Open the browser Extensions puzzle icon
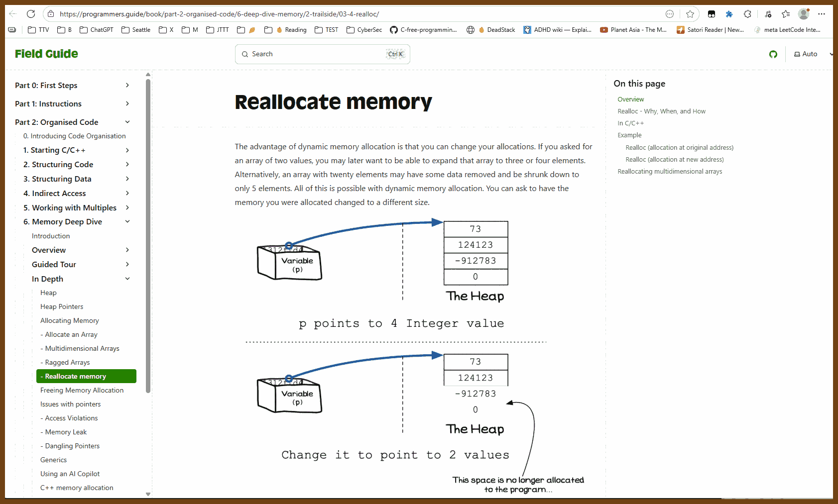The image size is (838, 504). pyautogui.click(x=747, y=14)
